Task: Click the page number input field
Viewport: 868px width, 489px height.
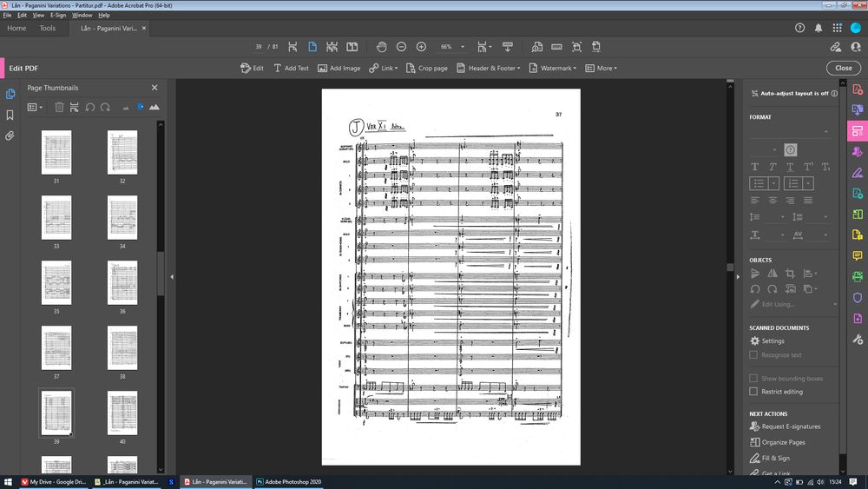Action: point(259,47)
